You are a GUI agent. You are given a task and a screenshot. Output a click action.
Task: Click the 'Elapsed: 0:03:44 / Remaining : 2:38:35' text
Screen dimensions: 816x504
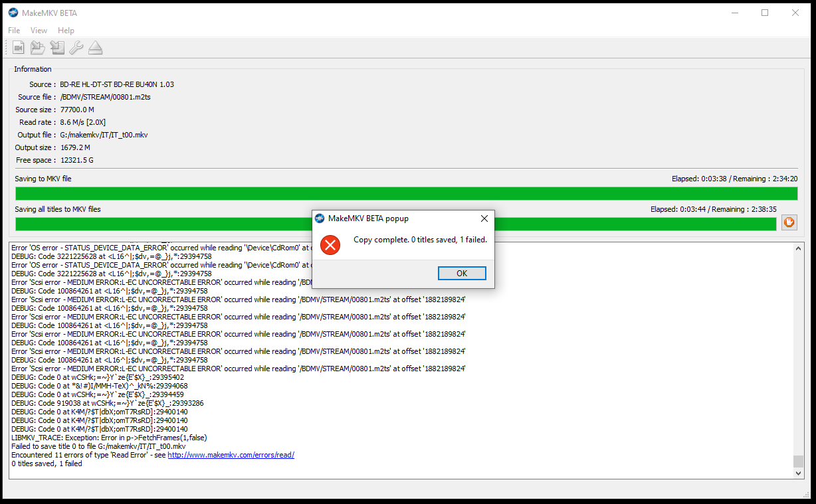point(714,209)
